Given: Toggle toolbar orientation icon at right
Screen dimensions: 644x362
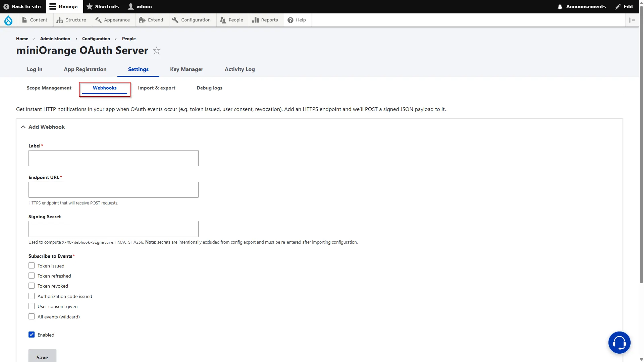Looking at the screenshot, I should coord(632,20).
